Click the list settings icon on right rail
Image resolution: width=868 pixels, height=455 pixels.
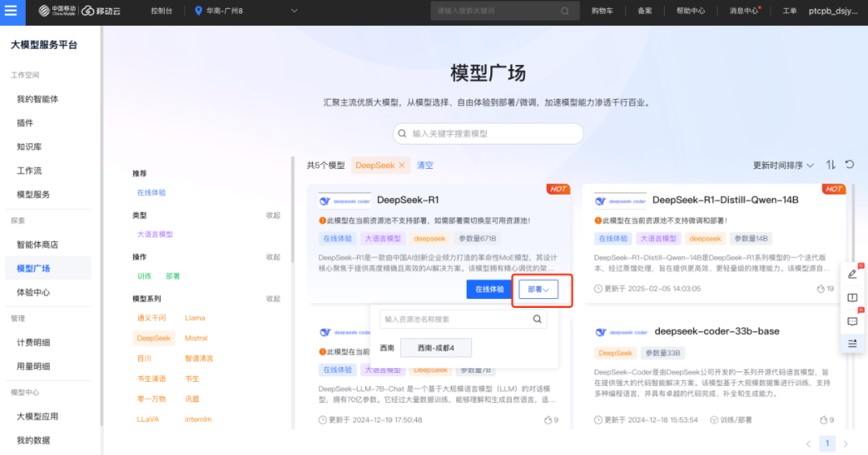pyautogui.click(x=853, y=344)
